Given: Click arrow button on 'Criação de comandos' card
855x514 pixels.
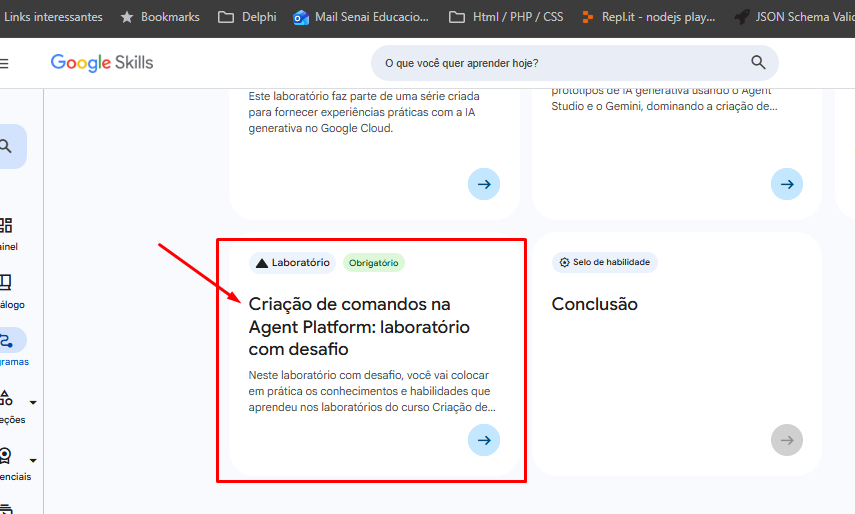Looking at the screenshot, I should click(484, 440).
